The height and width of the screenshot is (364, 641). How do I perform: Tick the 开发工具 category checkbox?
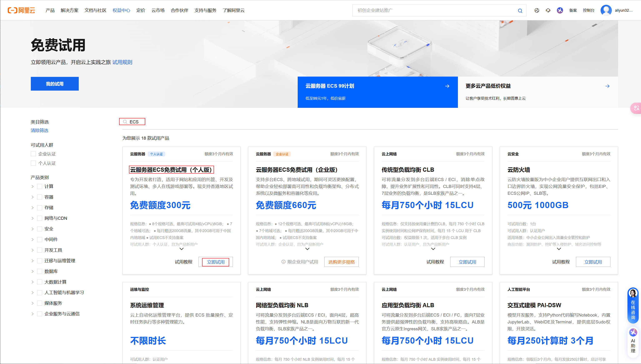40,250
